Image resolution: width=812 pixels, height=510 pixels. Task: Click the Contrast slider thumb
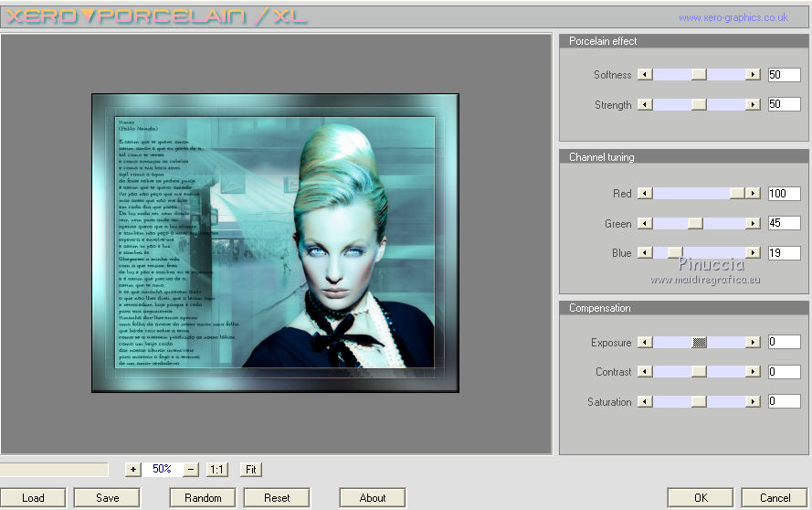[x=699, y=372]
